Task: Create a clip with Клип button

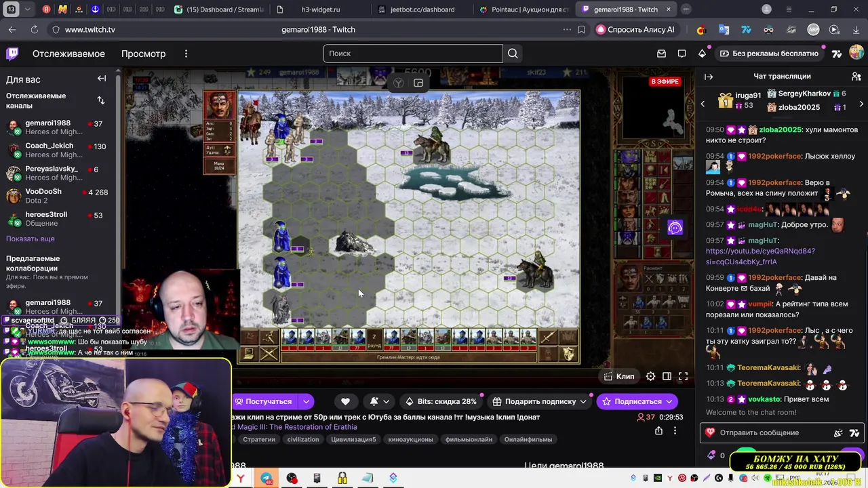Action: (620, 376)
